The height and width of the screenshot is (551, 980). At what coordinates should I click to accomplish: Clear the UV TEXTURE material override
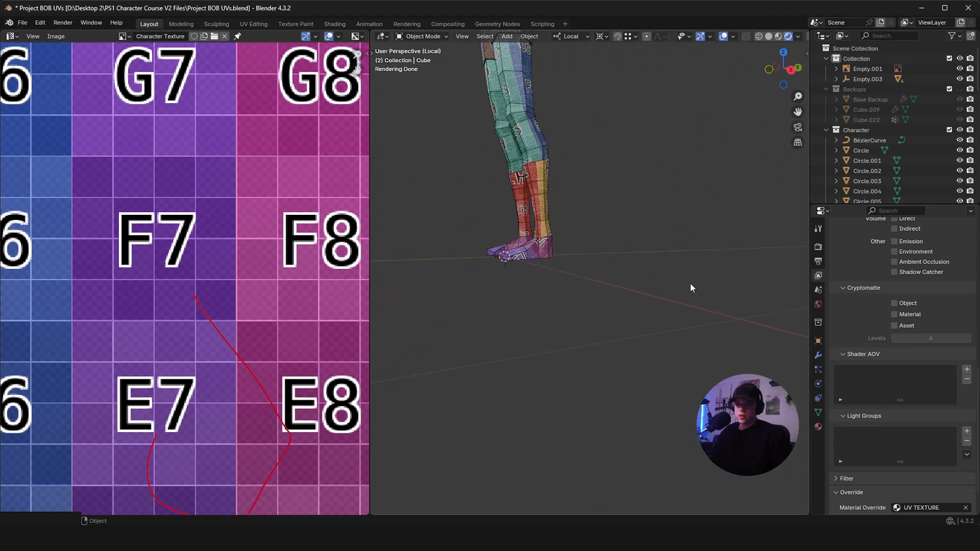coord(966,507)
